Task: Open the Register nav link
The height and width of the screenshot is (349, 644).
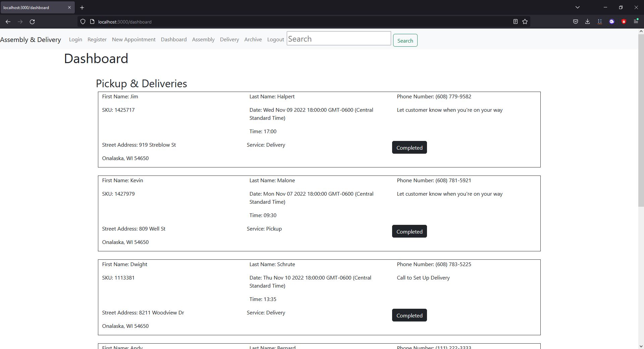Action: [x=97, y=40]
